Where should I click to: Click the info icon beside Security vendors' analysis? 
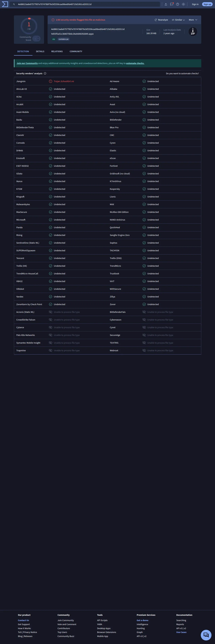tap(45, 74)
